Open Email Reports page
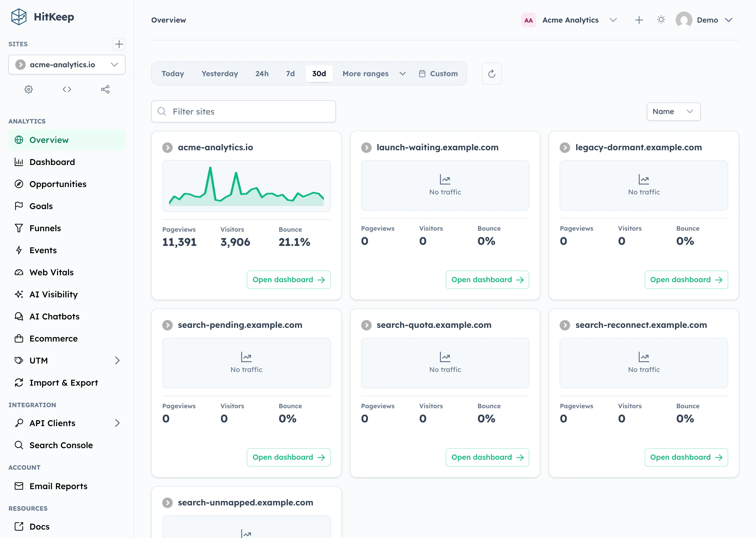Image resolution: width=756 pixels, height=538 pixels. 67,486
